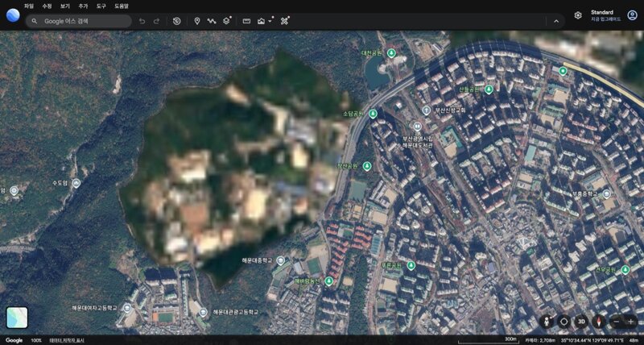Image resolution: width=644 pixels, height=345 pixels.
Task: Open the 도움말 menu
Action: pyautogui.click(x=122, y=6)
